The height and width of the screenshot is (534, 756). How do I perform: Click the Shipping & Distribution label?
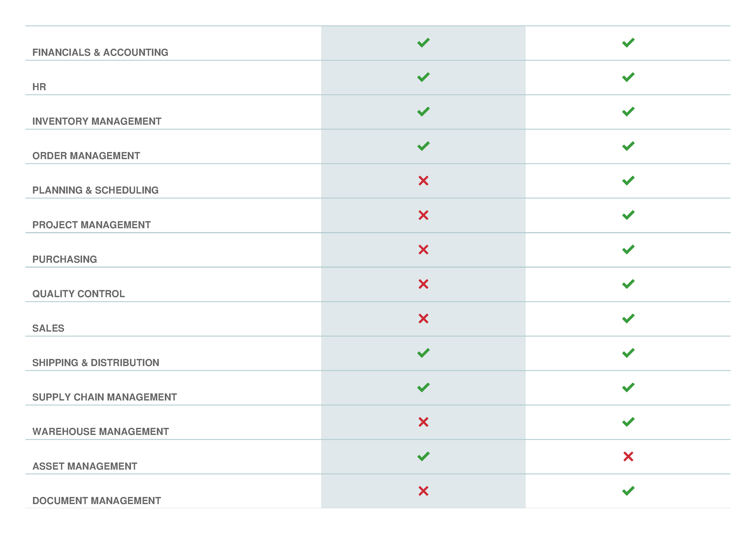pos(95,363)
